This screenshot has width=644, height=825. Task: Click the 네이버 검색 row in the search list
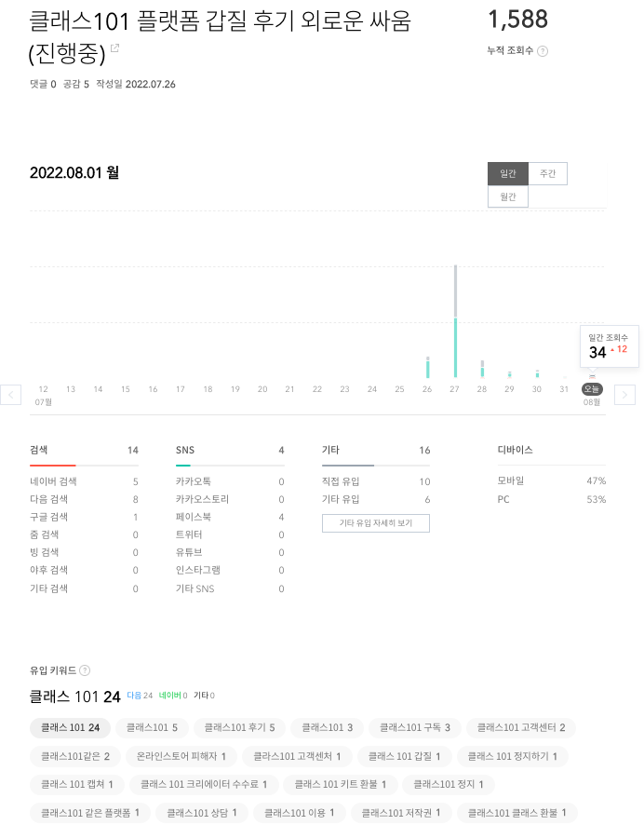tap(84, 481)
